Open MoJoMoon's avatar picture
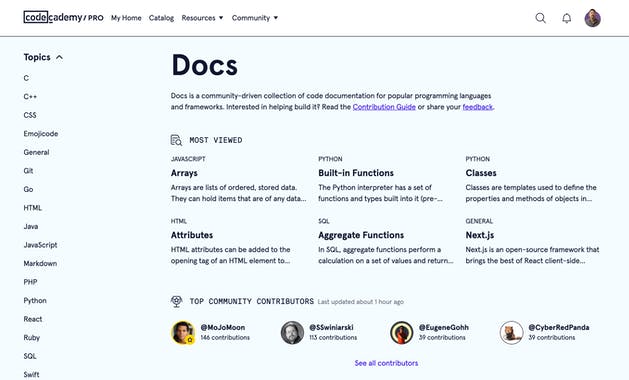 [x=183, y=332]
